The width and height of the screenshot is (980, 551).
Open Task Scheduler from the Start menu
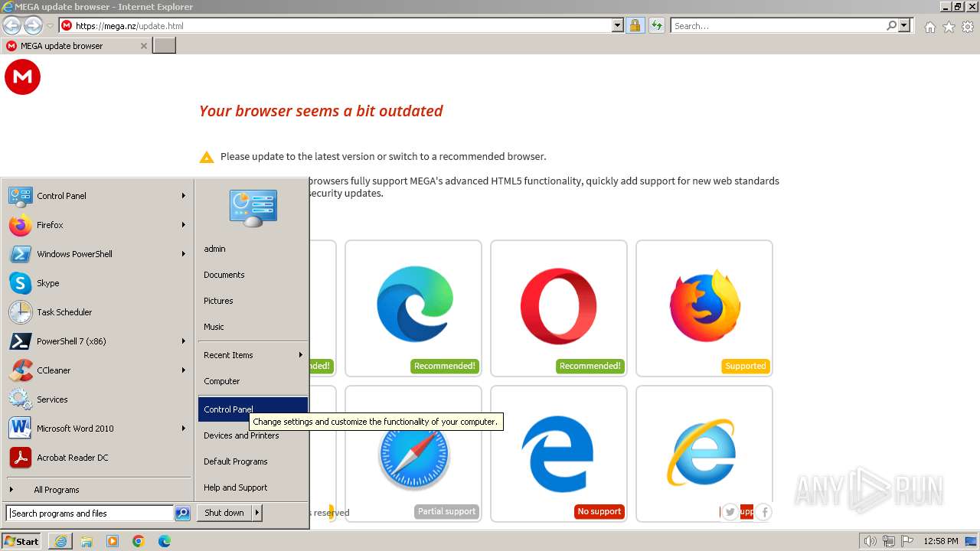tap(97, 312)
